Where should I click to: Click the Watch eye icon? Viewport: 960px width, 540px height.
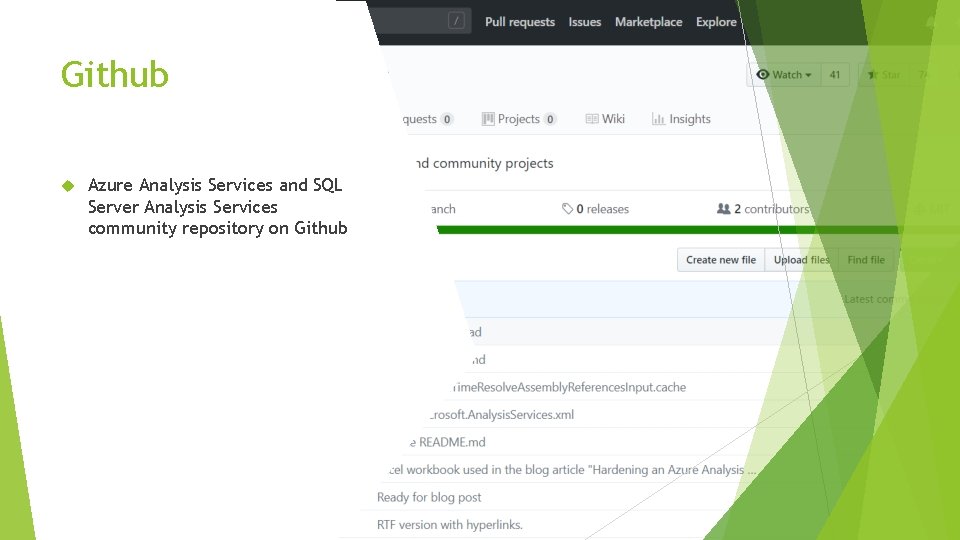pyautogui.click(x=763, y=75)
